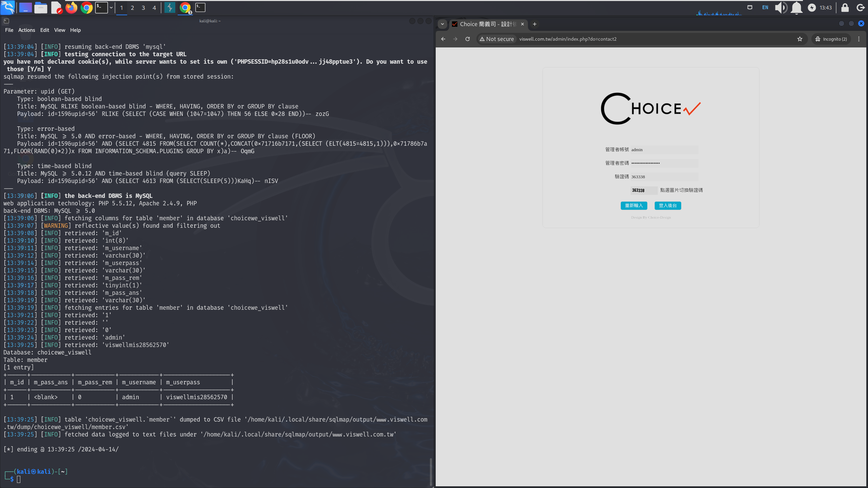Click the 管理者密碼 password field
The height and width of the screenshot is (488, 868).
click(664, 163)
